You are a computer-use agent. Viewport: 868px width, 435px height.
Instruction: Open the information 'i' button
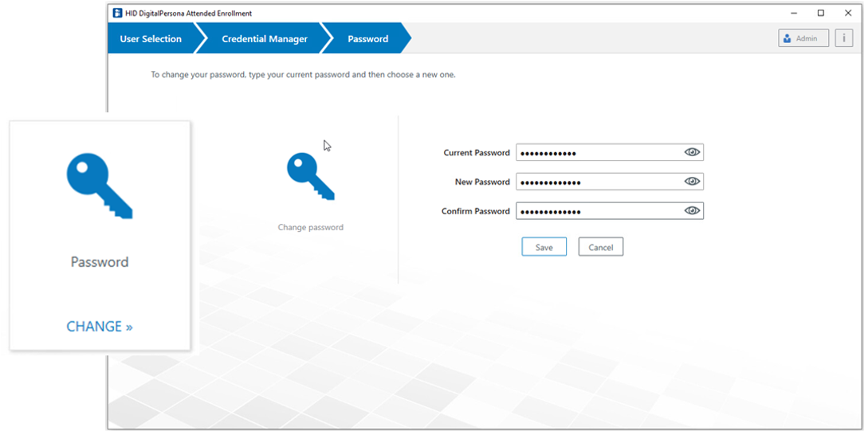[843, 38]
